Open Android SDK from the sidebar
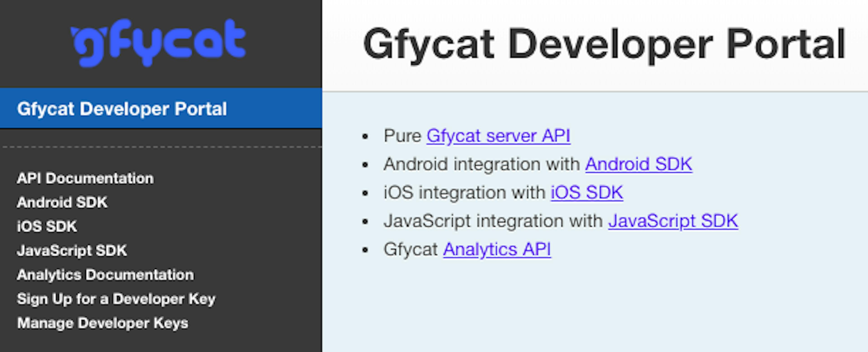Image resolution: width=868 pixels, height=352 pixels. point(62,202)
